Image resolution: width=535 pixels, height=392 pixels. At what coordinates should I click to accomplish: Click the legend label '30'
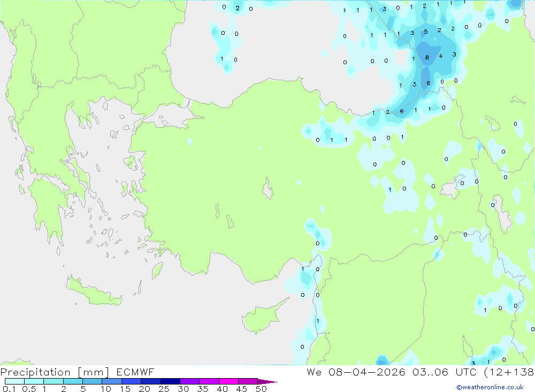(x=183, y=389)
